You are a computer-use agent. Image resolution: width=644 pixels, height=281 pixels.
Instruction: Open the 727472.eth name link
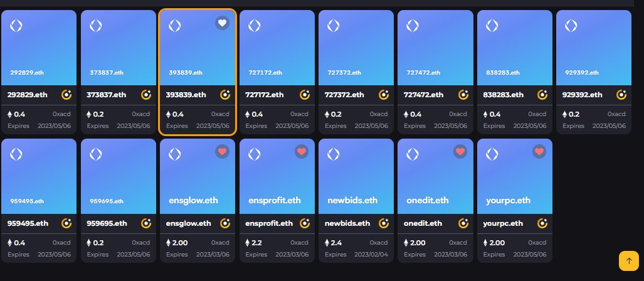coord(423,95)
